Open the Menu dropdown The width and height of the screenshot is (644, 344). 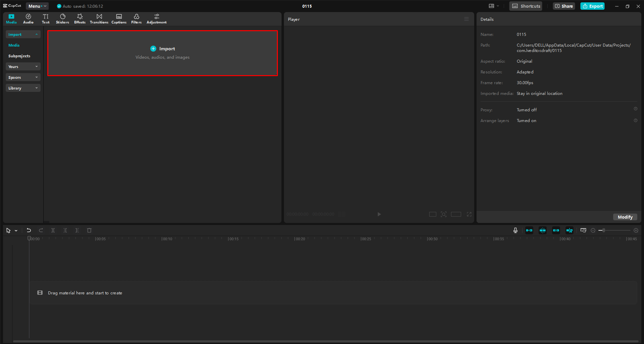37,6
